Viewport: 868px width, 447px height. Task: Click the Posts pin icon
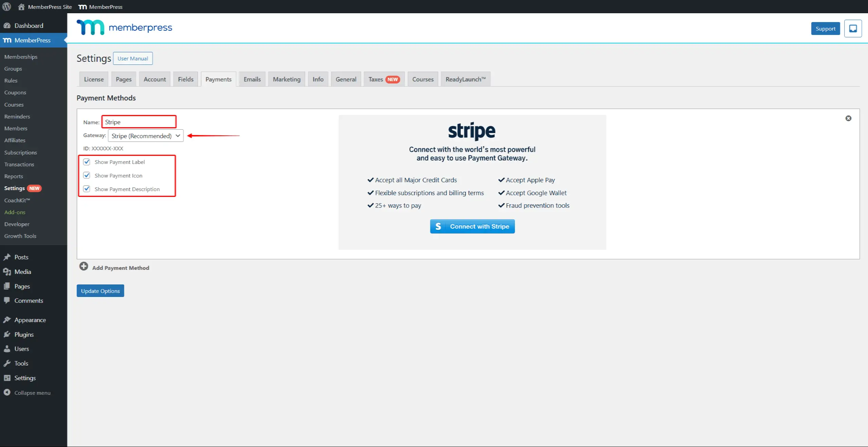7,257
